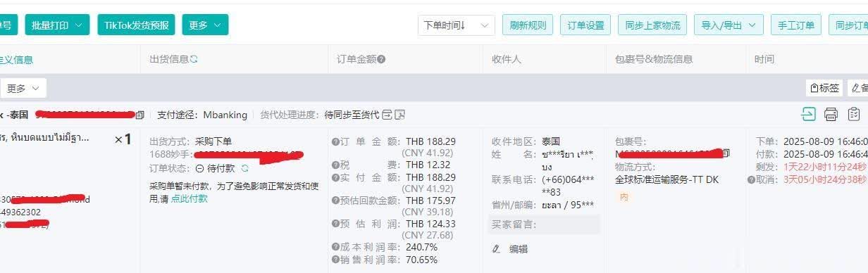
Task: Open 订单设置
Action: 586,25
